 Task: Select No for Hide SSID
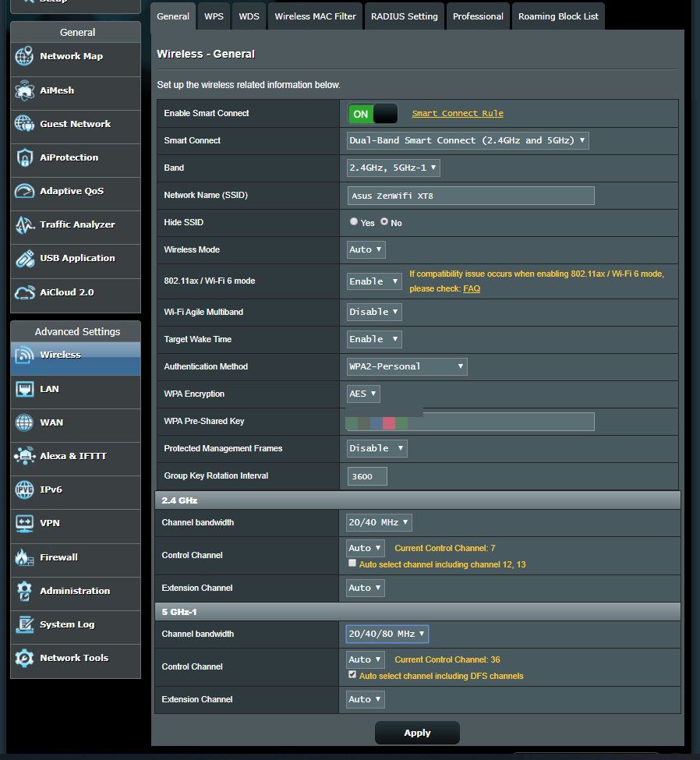[x=384, y=221]
